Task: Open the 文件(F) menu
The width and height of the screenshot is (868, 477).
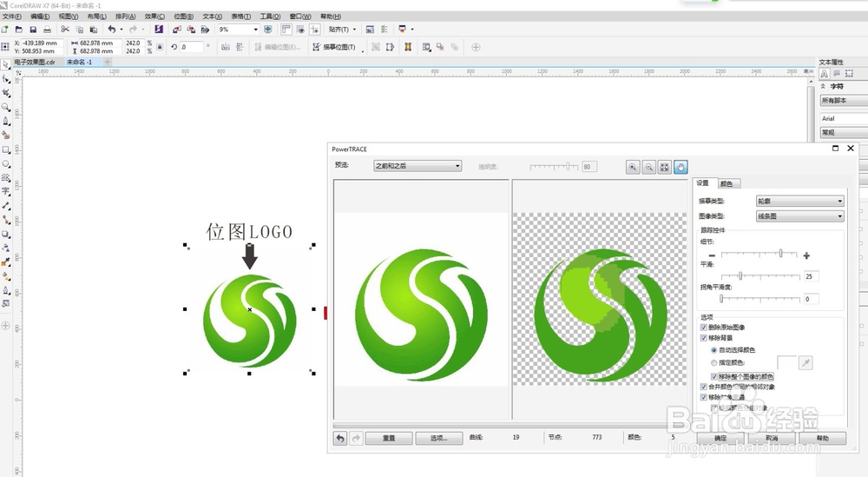Action: 11,17
